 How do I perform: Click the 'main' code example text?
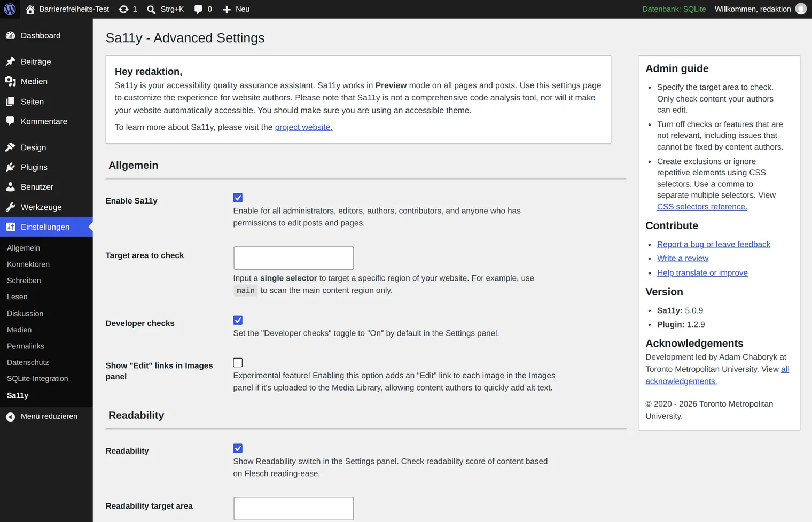tap(246, 291)
